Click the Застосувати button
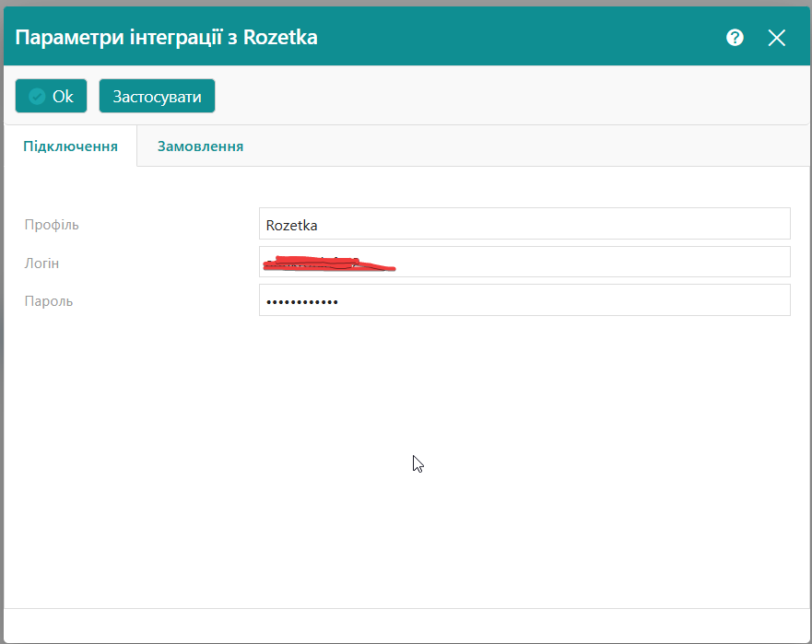Viewport: 812px width, 644px height. point(157,96)
